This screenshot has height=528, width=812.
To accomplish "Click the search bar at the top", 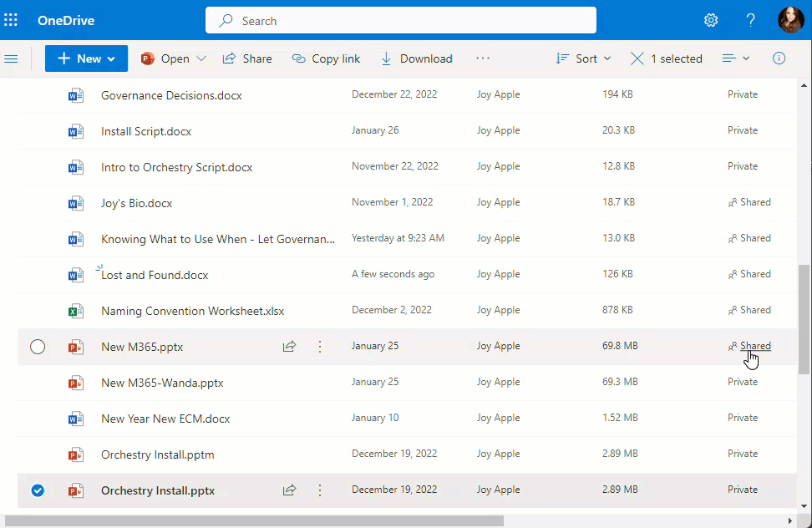I will tap(401, 19).
